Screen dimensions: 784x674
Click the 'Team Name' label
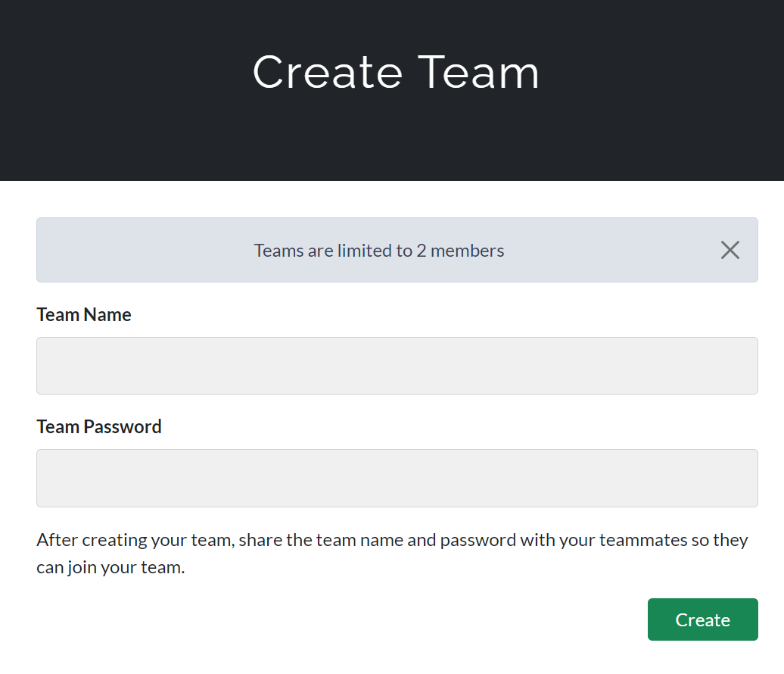pos(84,315)
